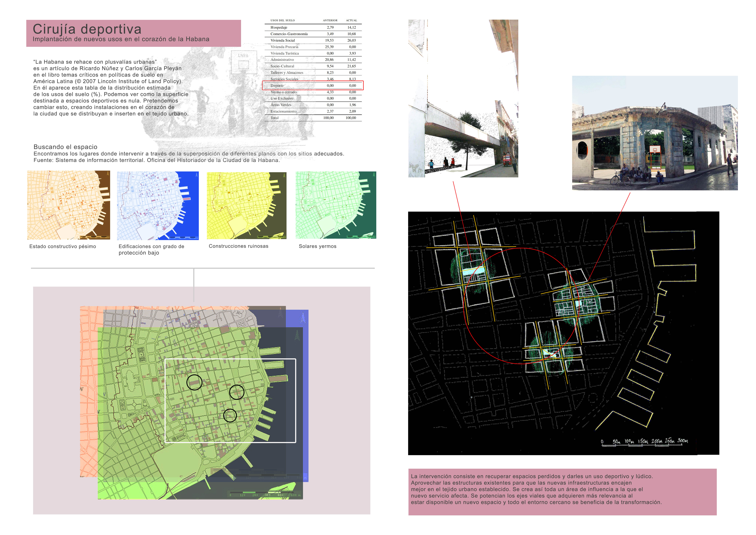Click the value 2,09 for Estacionamiento
756x535 pixels.
click(x=353, y=111)
